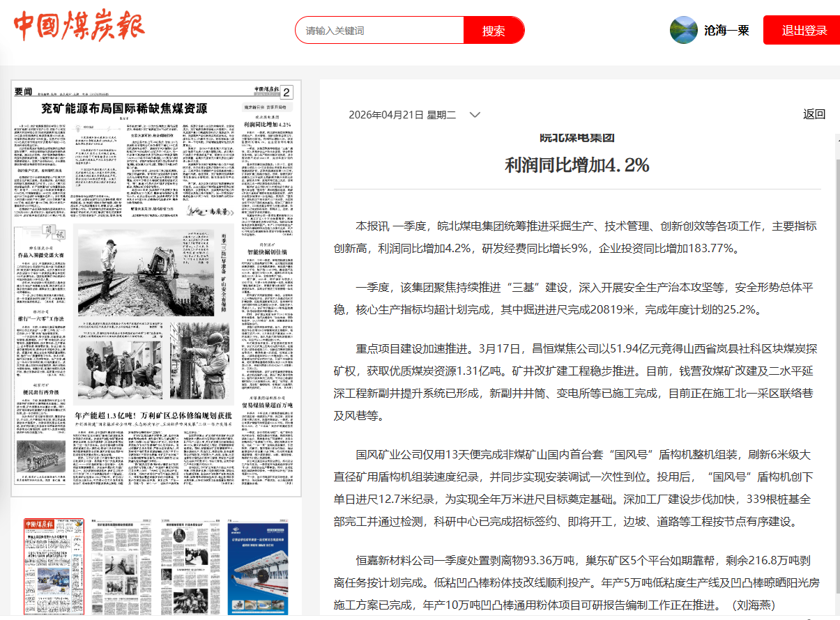This screenshot has width=840, height=620.
Task: Open article 智能快掘创佳绩 on the page image
Action: click(x=268, y=251)
